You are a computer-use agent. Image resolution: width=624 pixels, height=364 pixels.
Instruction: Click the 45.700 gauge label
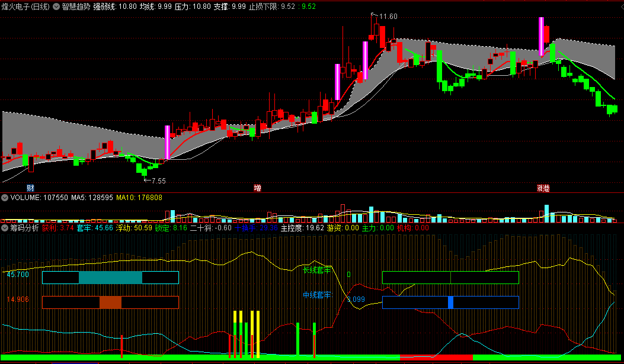point(18,275)
